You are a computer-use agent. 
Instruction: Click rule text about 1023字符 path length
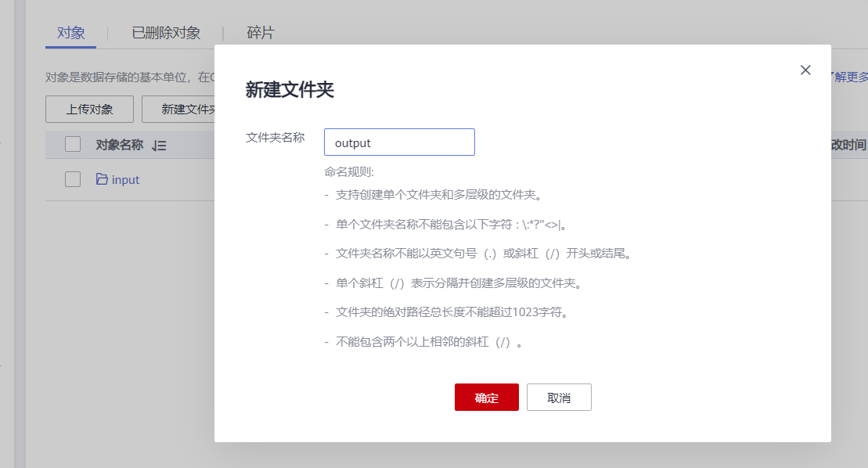point(452,312)
